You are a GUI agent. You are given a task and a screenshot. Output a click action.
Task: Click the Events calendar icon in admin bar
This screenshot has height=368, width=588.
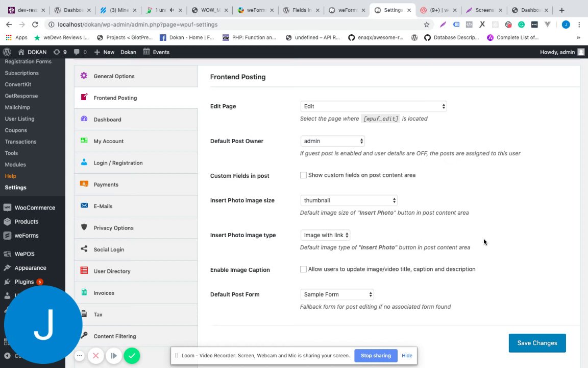[x=146, y=52]
